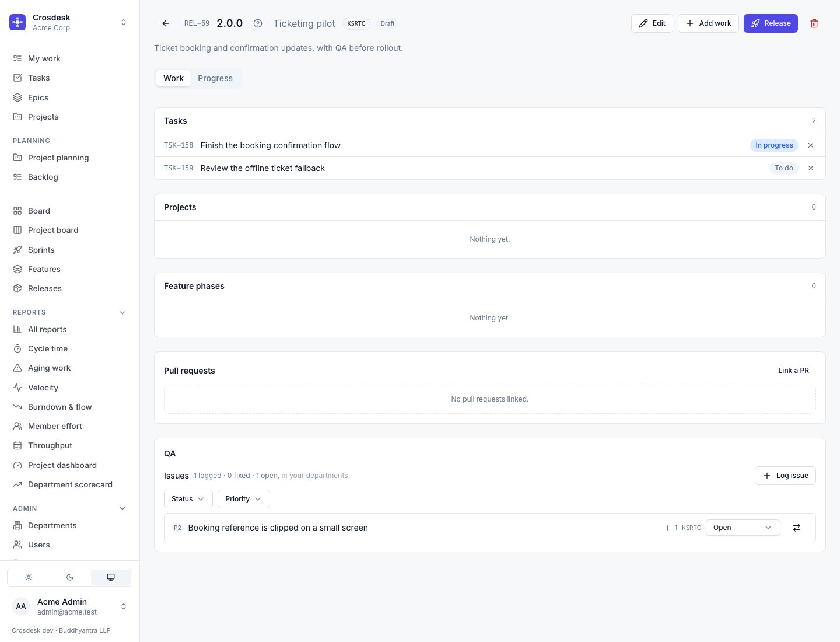The height and width of the screenshot is (642, 840).
Task: Open task Finish the booking confirmation flow
Action: [x=271, y=145]
